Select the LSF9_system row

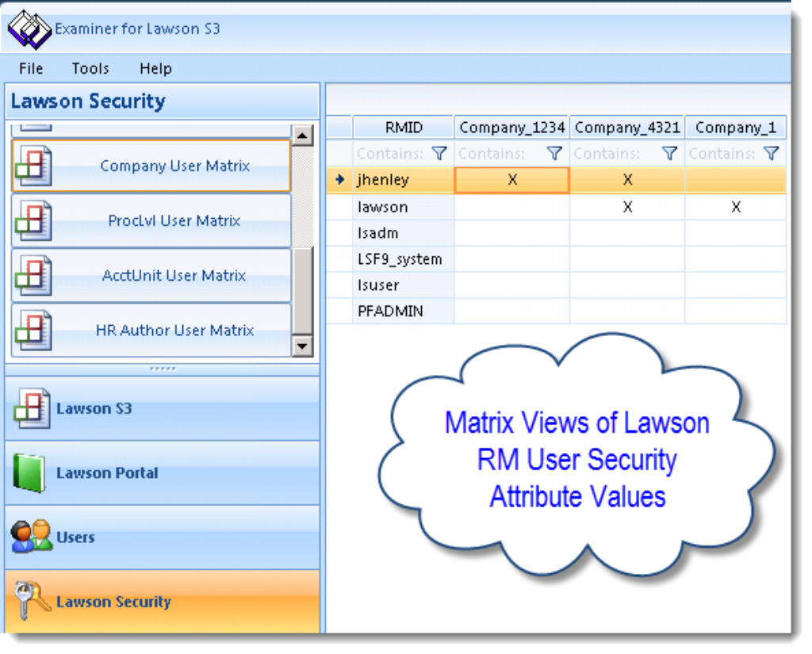(x=556, y=259)
